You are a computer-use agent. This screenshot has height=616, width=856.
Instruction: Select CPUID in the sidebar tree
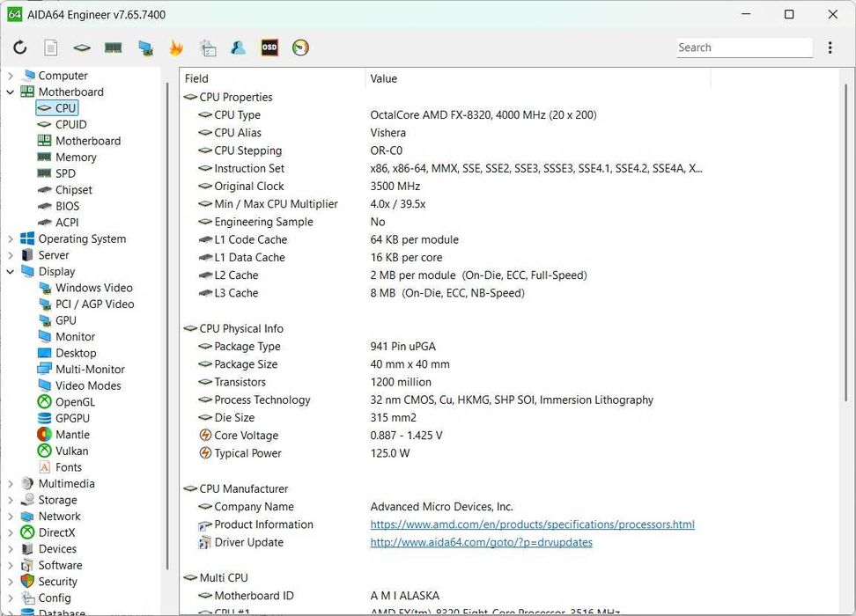(x=70, y=125)
